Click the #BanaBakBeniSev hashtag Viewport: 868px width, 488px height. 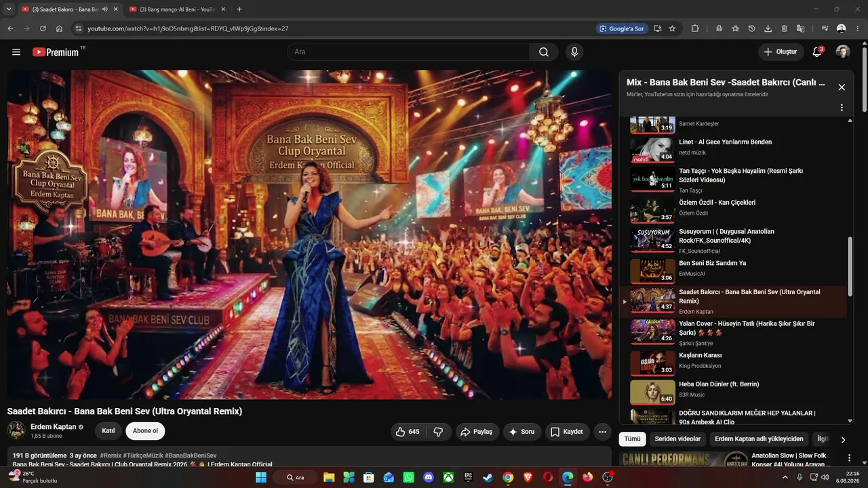(x=191, y=455)
